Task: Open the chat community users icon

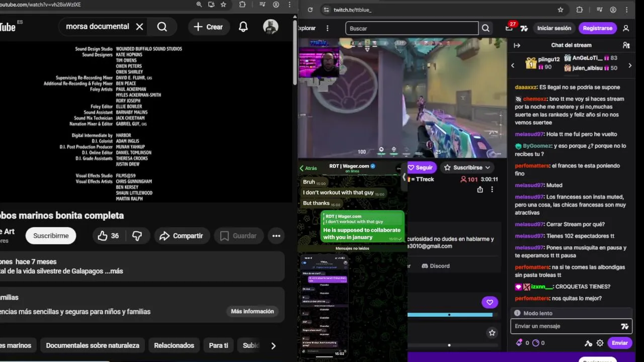Action: (626, 45)
